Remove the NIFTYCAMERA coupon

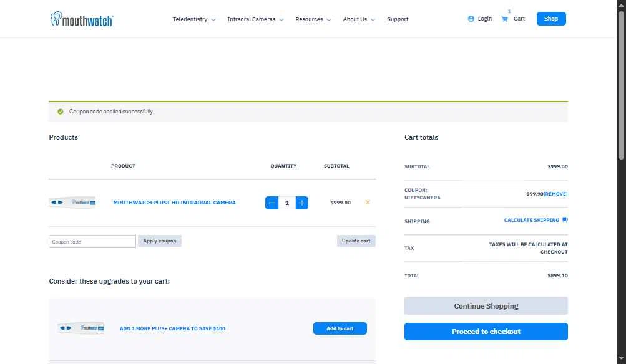click(555, 194)
